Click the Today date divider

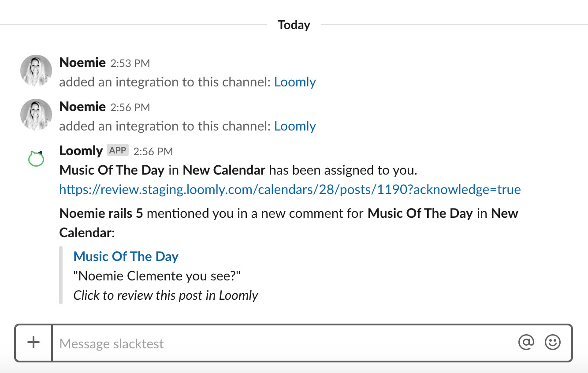click(294, 25)
